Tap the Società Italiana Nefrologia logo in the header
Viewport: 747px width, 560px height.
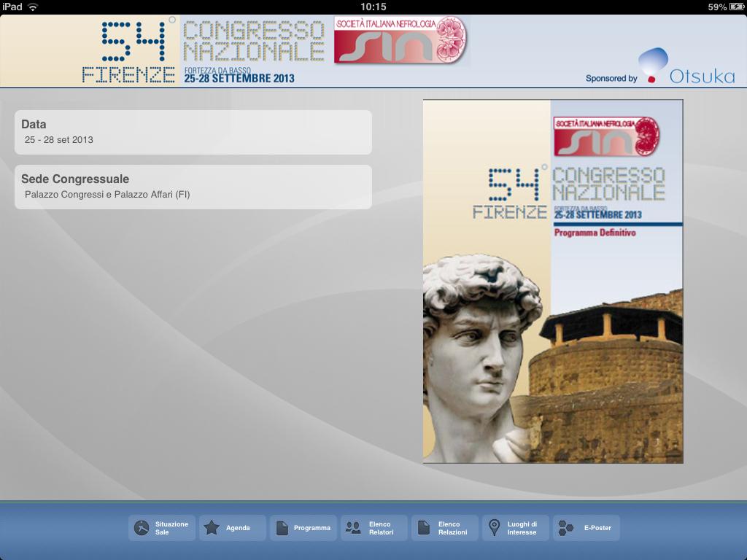400,40
